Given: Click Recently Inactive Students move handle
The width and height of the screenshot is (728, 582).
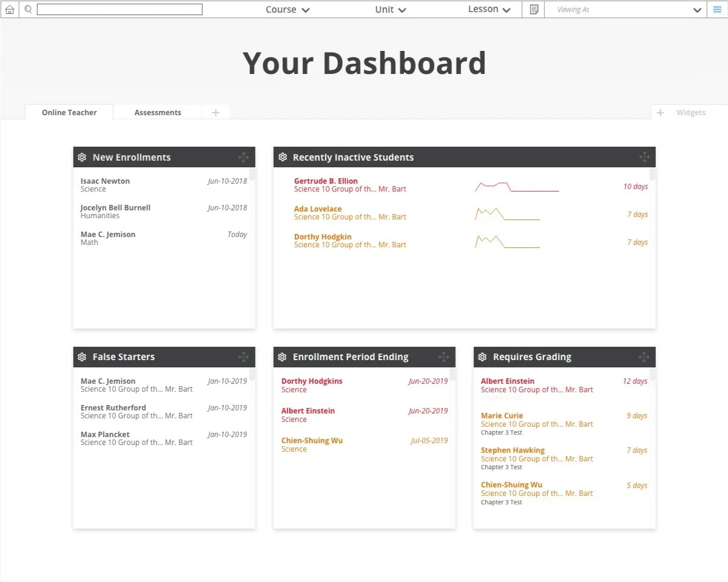Looking at the screenshot, I should pos(644,157).
